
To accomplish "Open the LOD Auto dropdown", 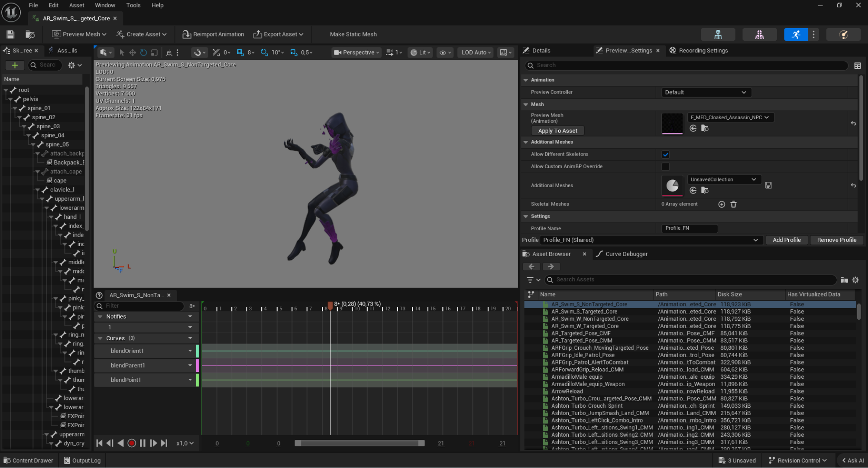I will click(x=475, y=52).
